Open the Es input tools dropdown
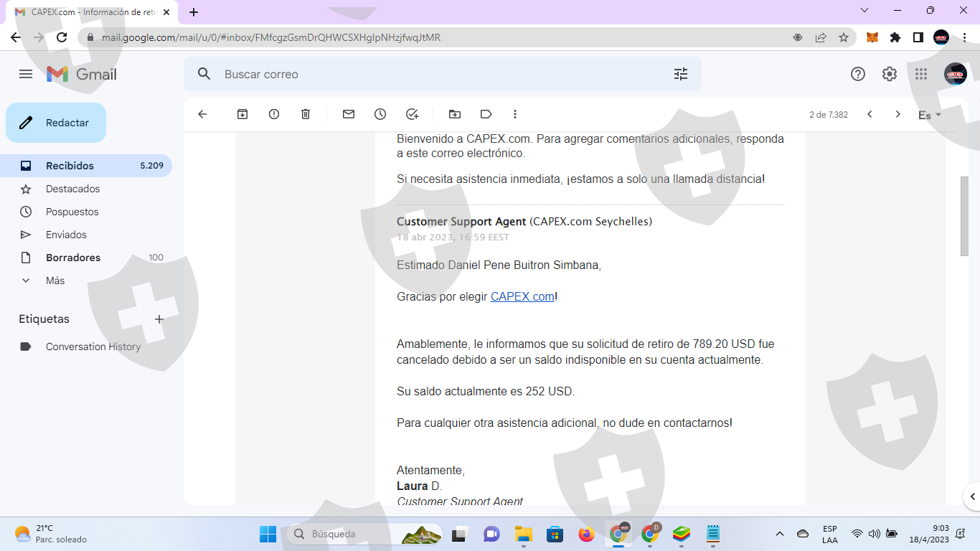 coord(930,115)
